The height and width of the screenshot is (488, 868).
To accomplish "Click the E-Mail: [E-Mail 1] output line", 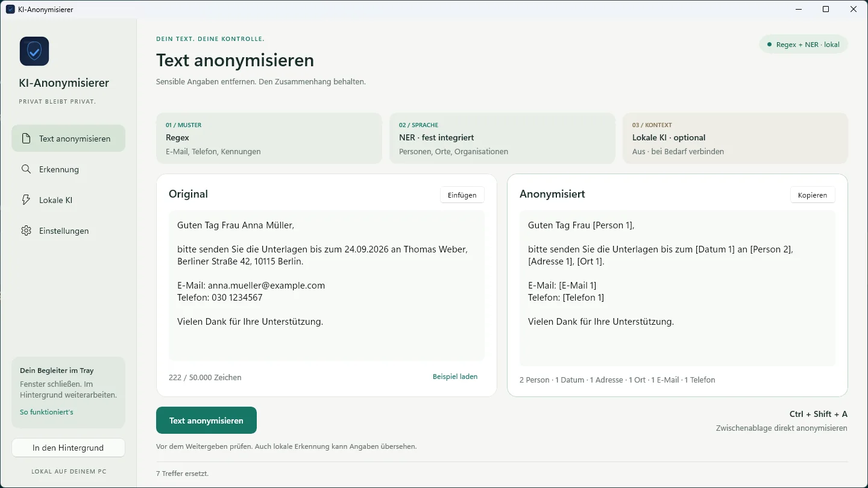I will [x=562, y=286].
